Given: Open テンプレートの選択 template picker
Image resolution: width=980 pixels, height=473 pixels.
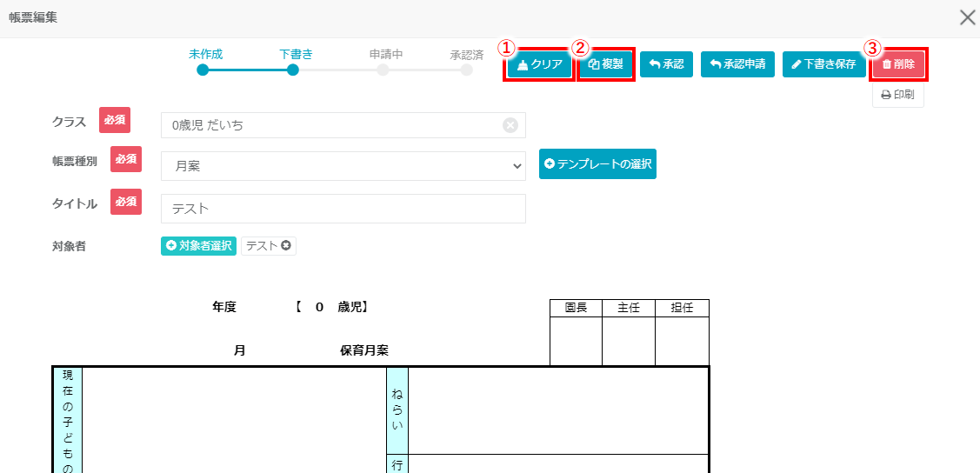Looking at the screenshot, I should 597,163.
